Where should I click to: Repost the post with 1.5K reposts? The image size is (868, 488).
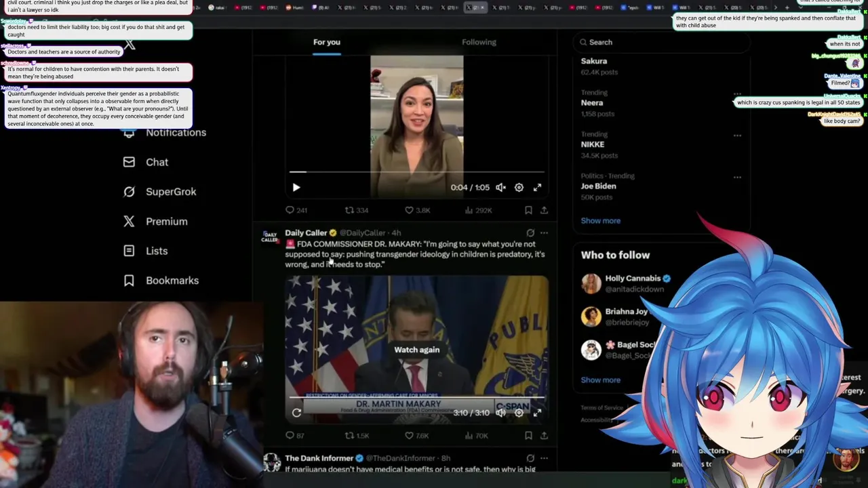click(x=357, y=436)
